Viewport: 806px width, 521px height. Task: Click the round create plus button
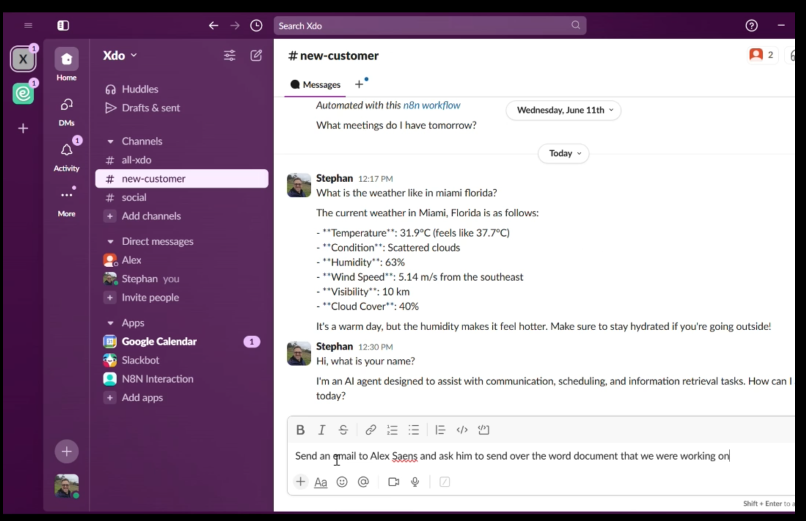pos(66,452)
